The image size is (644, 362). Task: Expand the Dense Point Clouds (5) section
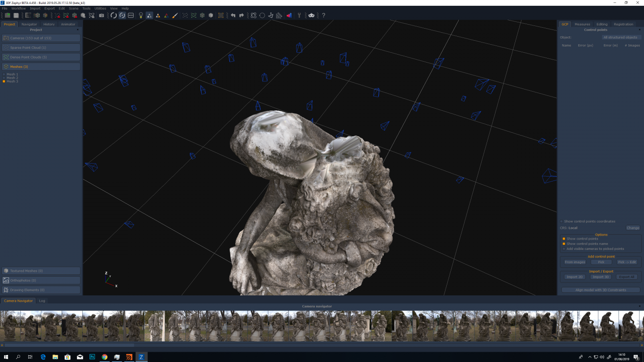[x=41, y=57]
